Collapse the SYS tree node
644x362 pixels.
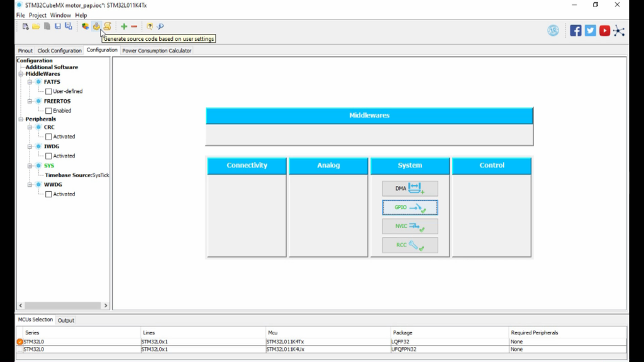coord(30,166)
